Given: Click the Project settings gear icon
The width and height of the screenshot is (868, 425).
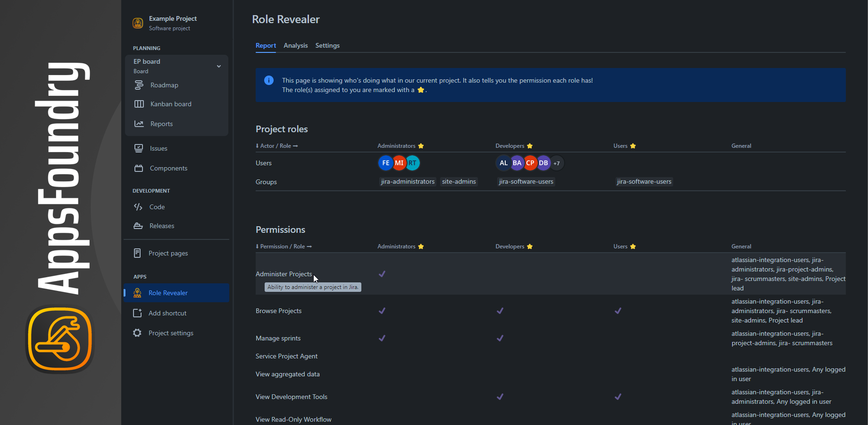Looking at the screenshot, I should click(137, 333).
